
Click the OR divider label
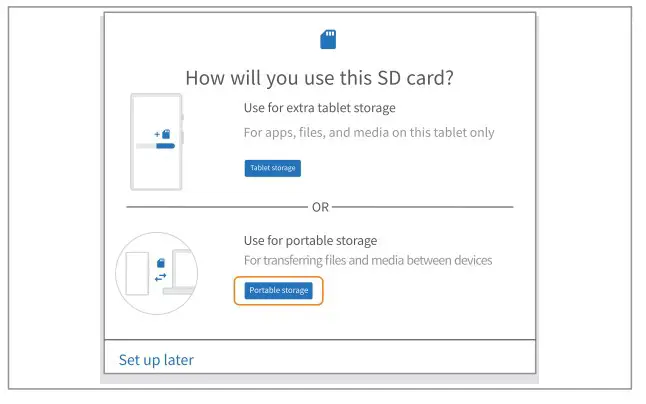click(320, 207)
